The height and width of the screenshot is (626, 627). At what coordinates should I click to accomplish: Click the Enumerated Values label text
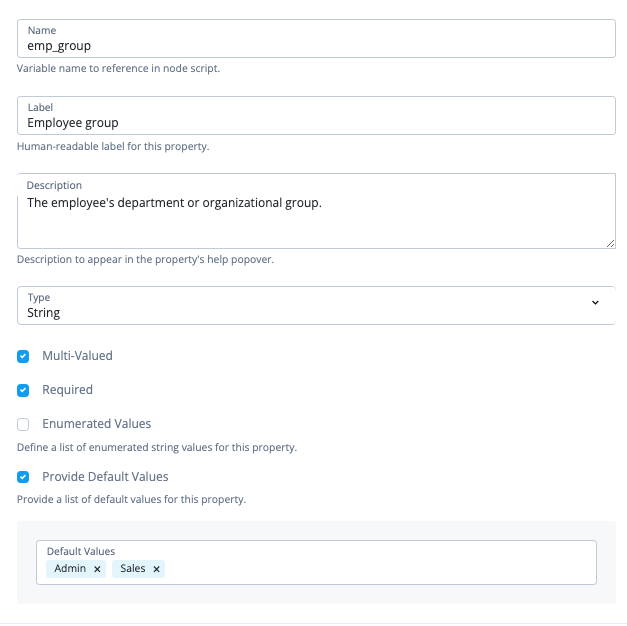pyautogui.click(x=96, y=424)
